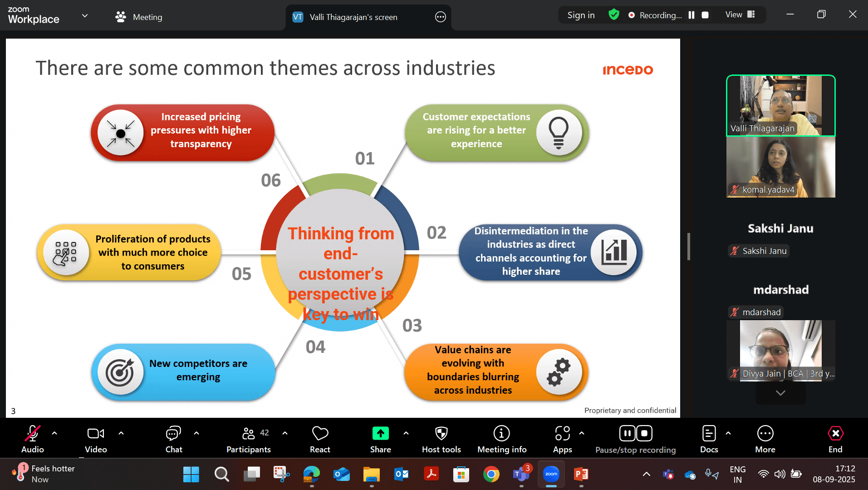Click the green Share screen icon
Viewport: 868px width, 490px height.
[x=380, y=434]
